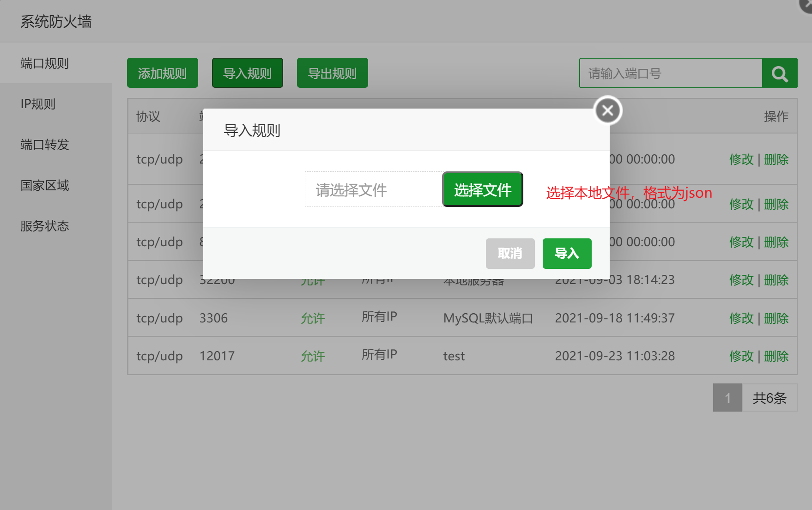Switch to the IP规则 tab
This screenshot has width=812, height=510.
point(38,104)
